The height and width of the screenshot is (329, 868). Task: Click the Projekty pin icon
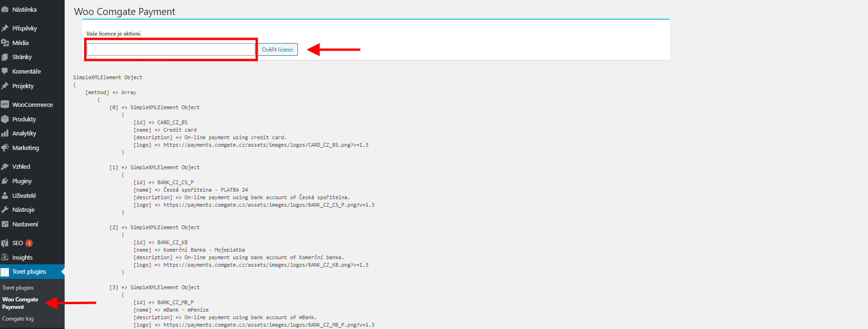pos(5,86)
